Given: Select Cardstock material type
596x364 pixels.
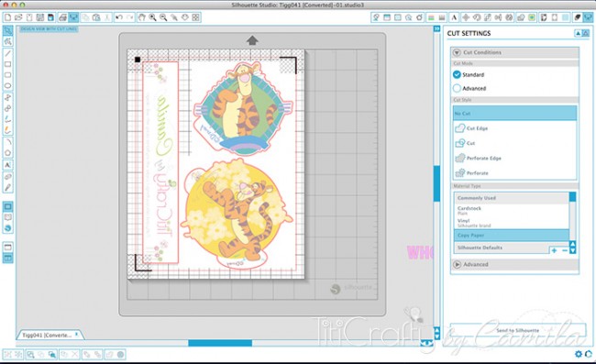Looking at the screenshot, I should point(512,210).
